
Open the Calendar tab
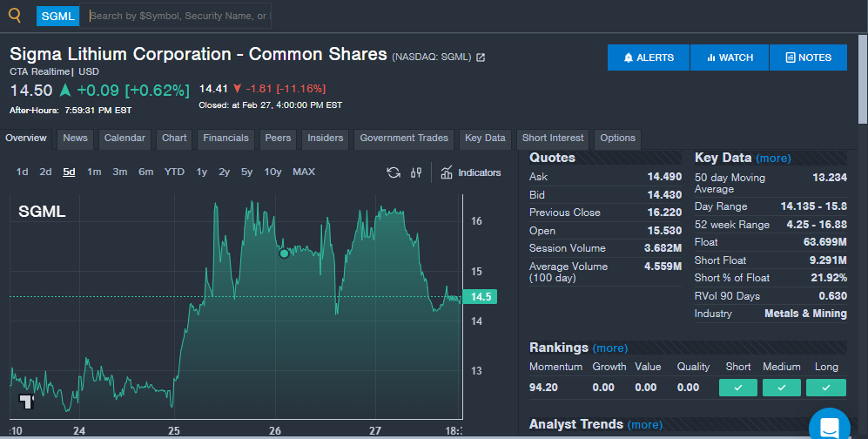coord(124,138)
